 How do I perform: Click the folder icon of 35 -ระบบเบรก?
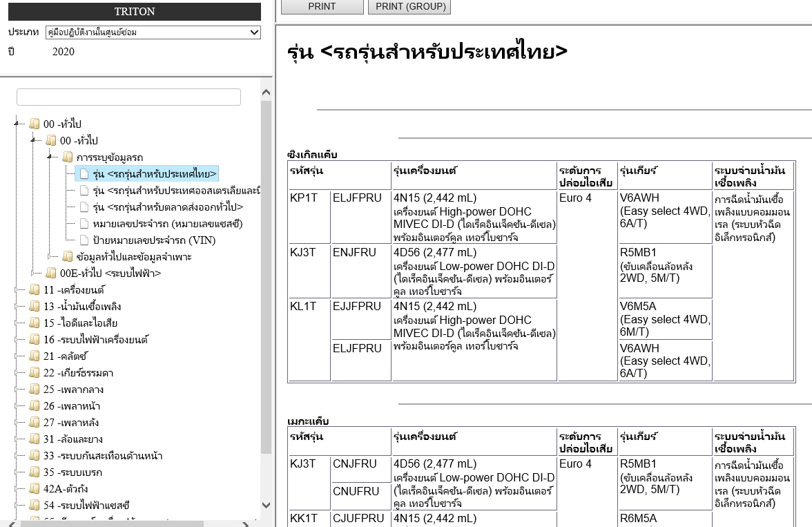tap(35, 472)
